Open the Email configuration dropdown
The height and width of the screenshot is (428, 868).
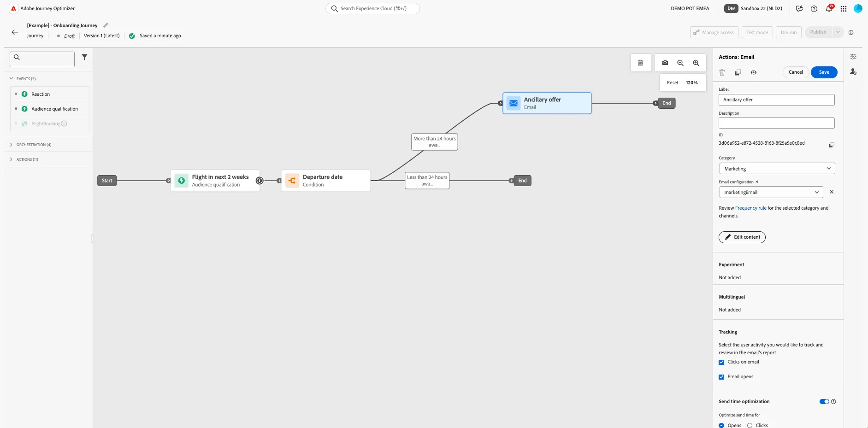click(771, 192)
